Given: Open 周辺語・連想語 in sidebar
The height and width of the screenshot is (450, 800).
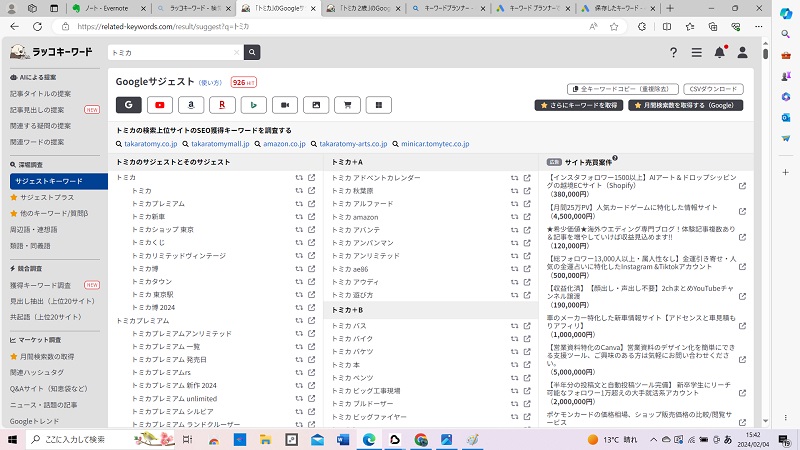Looking at the screenshot, I should tap(34, 230).
